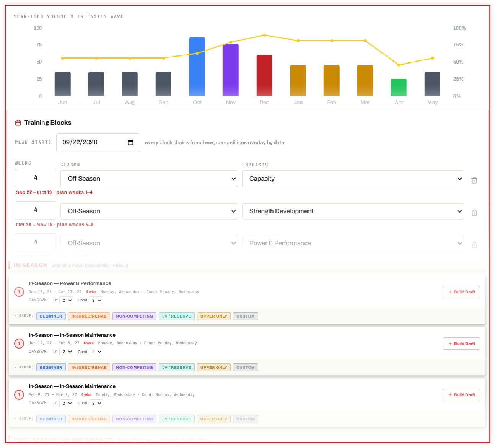This screenshot has width=495, height=448.
Task: Click the Training Blocks calendar icon
Action: pyautogui.click(x=18, y=123)
